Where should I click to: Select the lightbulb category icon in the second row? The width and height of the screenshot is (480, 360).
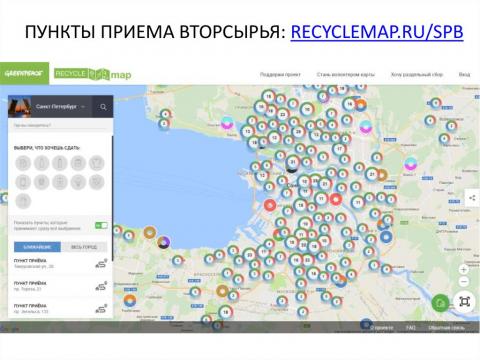pyautogui.click(x=78, y=182)
